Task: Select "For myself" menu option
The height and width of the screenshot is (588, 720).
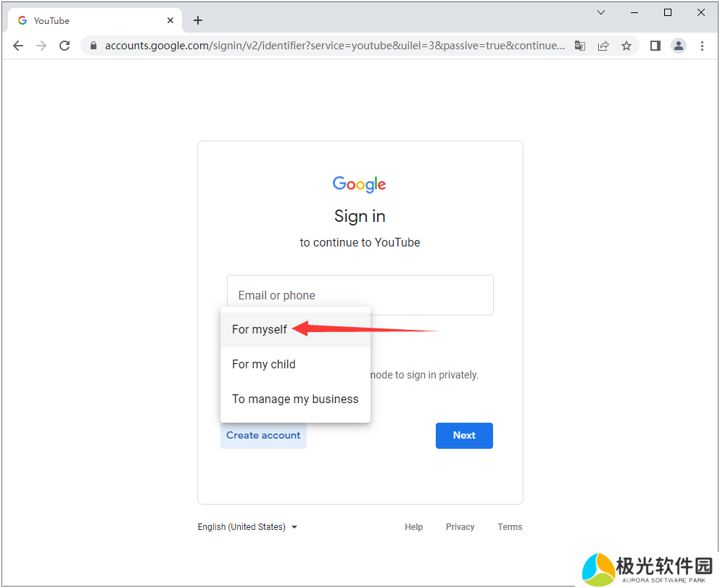Action: (260, 329)
